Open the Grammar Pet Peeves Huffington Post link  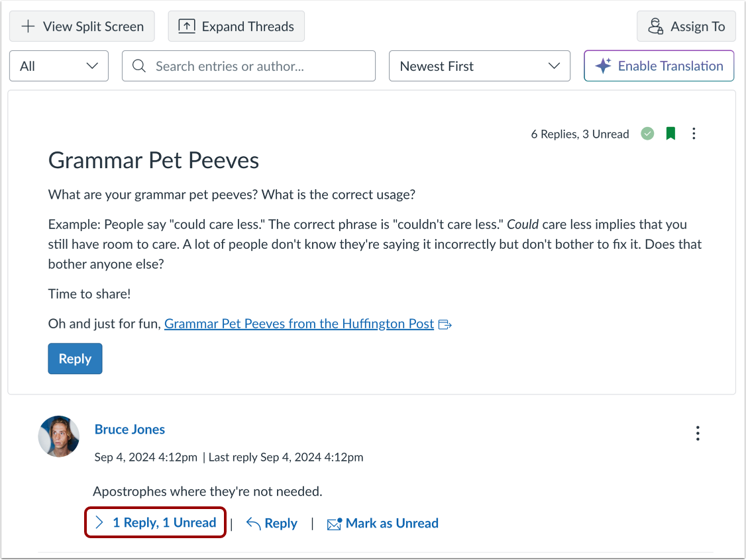298,324
